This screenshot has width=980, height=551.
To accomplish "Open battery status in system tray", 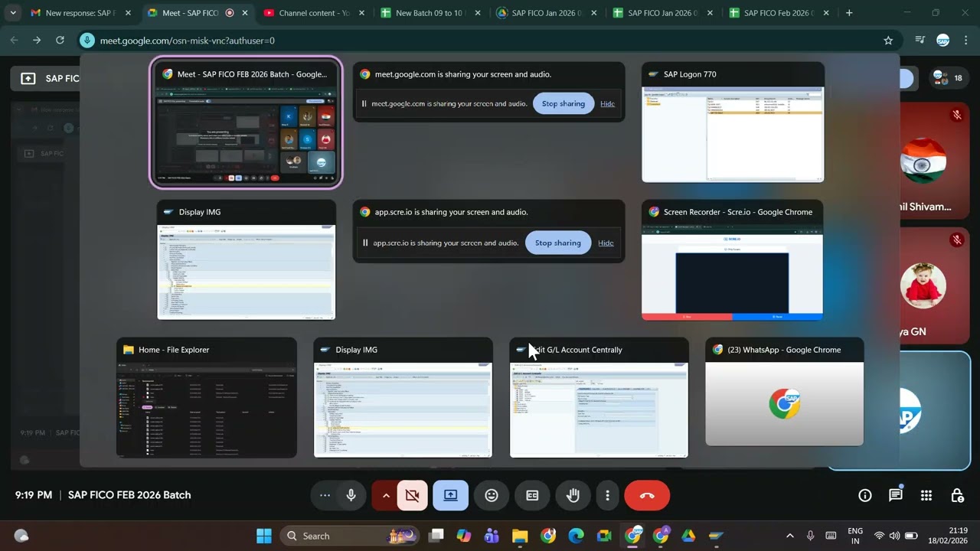I will click(911, 536).
